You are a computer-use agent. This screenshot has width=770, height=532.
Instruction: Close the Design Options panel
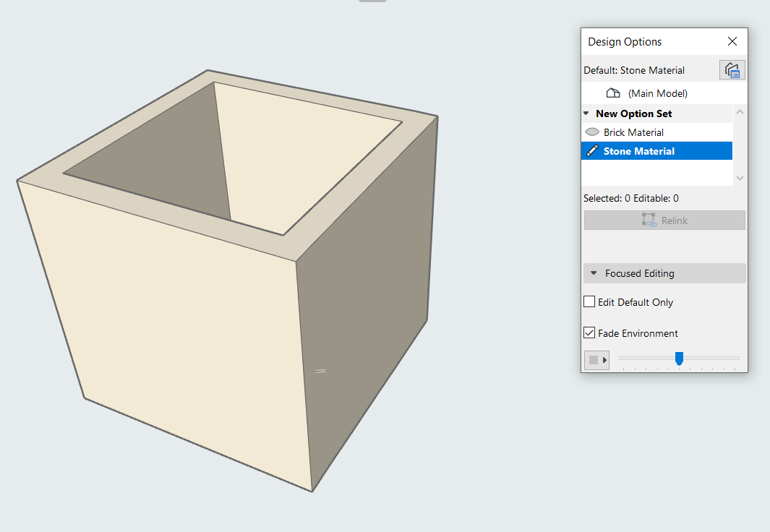click(x=732, y=42)
